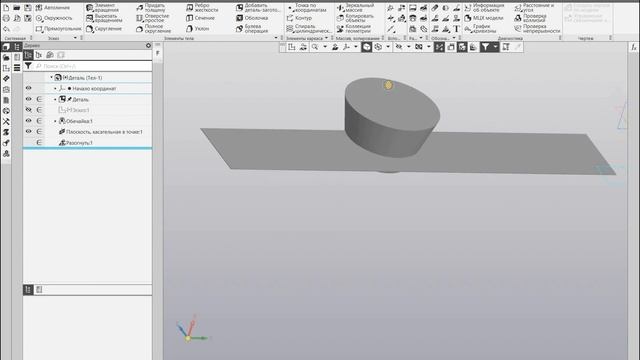Select the Прямоугольник rectangle tool

coord(58,29)
